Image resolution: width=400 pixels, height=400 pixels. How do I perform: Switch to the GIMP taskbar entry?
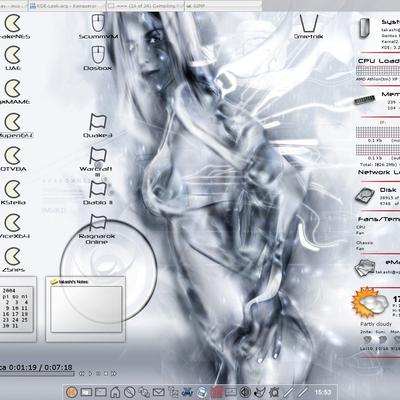click(x=223, y=6)
